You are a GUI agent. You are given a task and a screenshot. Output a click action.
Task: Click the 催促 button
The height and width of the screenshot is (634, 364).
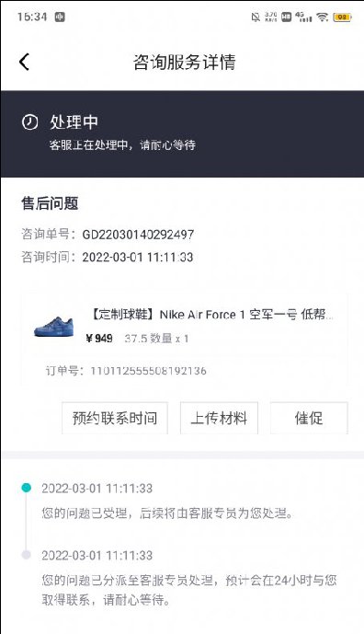tap(309, 418)
